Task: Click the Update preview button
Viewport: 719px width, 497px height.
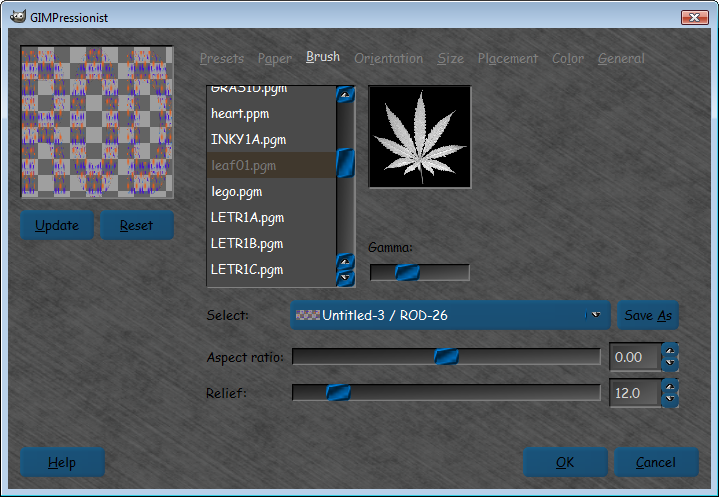Action: point(57,225)
